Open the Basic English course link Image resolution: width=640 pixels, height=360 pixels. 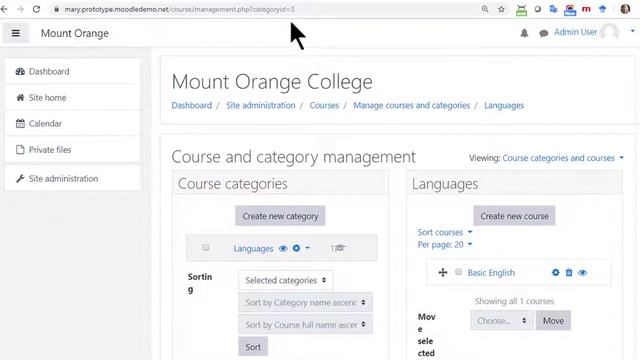pos(491,273)
